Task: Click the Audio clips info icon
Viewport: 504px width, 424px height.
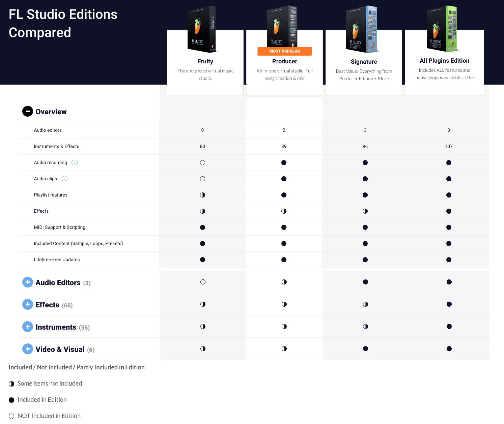Action: [65, 179]
